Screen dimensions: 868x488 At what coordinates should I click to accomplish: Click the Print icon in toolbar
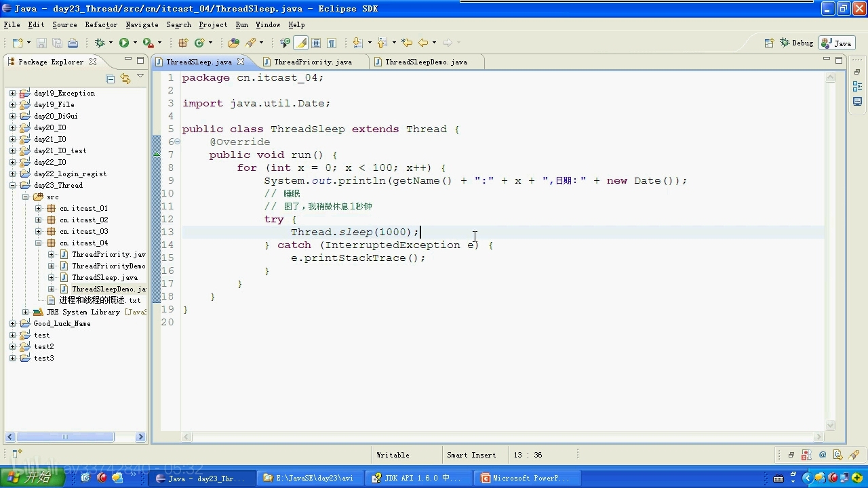(73, 43)
